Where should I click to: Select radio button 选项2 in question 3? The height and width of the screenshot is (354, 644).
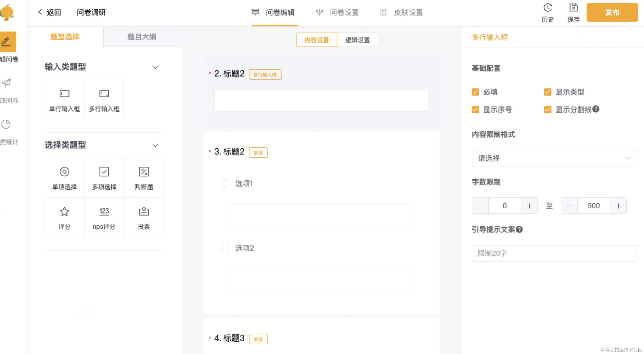tap(225, 248)
